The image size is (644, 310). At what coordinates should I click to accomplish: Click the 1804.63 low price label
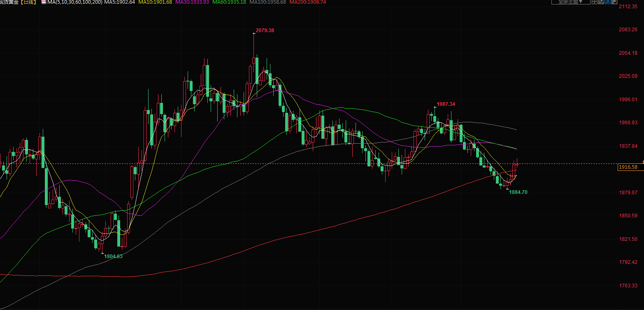(x=114, y=256)
